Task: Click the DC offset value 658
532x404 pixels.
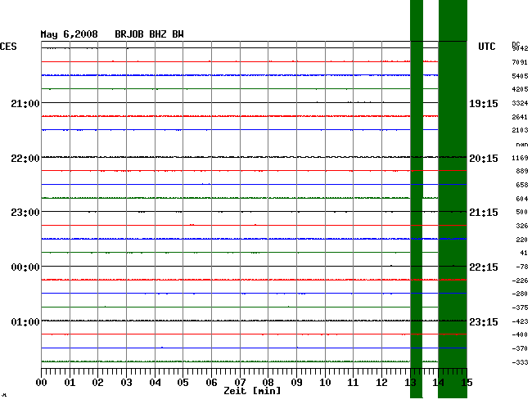Action: pos(522,185)
